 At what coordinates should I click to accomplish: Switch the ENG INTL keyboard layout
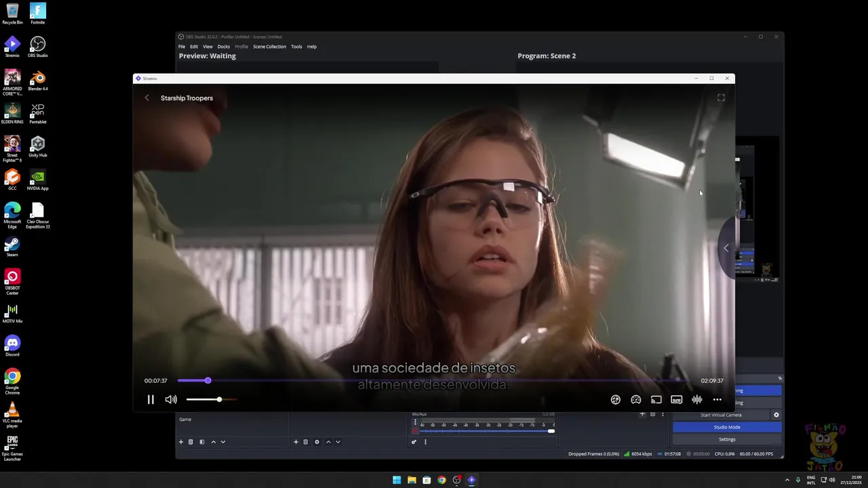[x=811, y=480]
